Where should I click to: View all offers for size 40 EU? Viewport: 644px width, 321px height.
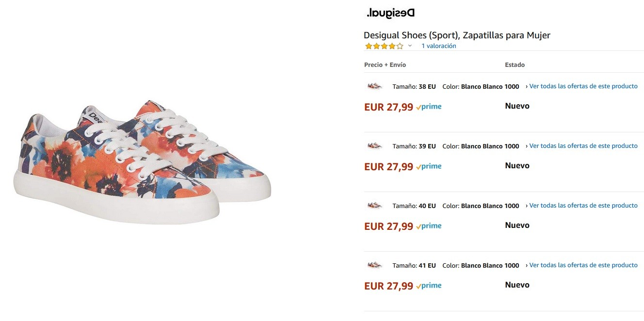[583, 206]
